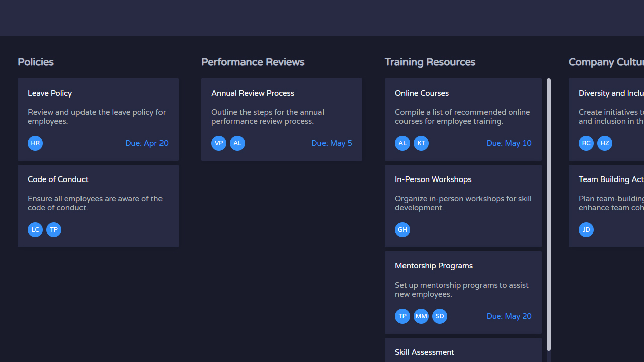Screen dimensions: 644x362
Task: Open the Code of Conduct card description
Action: click(x=95, y=203)
